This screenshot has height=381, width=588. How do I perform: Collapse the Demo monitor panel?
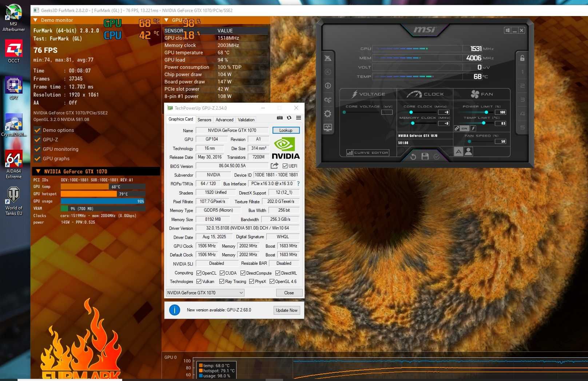(35, 20)
